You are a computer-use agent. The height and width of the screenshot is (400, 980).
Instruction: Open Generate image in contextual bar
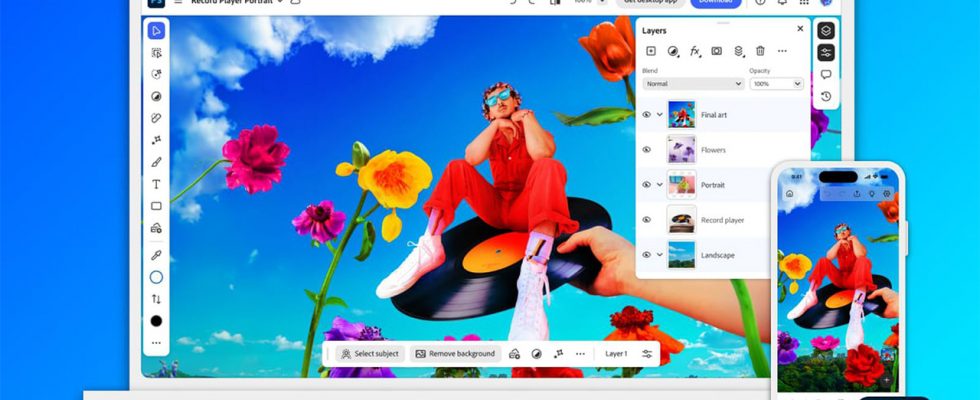tap(514, 354)
